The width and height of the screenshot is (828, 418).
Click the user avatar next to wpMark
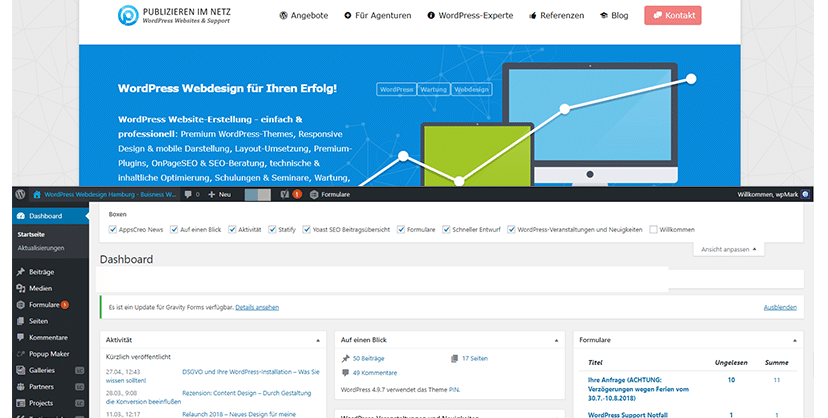coord(805,194)
